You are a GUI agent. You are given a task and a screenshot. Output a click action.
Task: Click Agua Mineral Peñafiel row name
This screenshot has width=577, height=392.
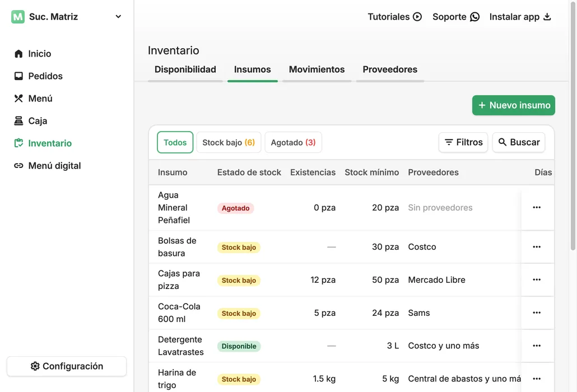(x=174, y=208)
